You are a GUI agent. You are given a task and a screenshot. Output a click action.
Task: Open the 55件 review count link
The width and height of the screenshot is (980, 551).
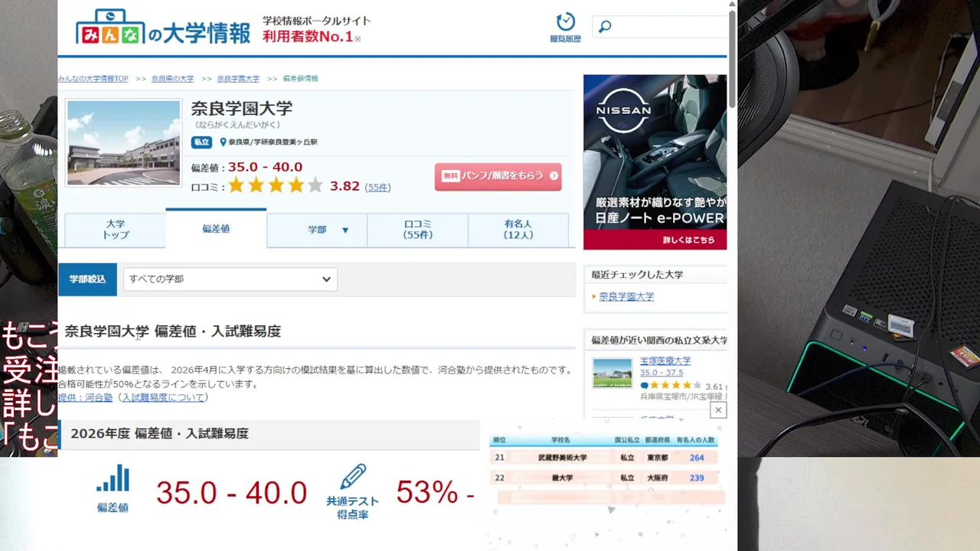tap(377, 187)
